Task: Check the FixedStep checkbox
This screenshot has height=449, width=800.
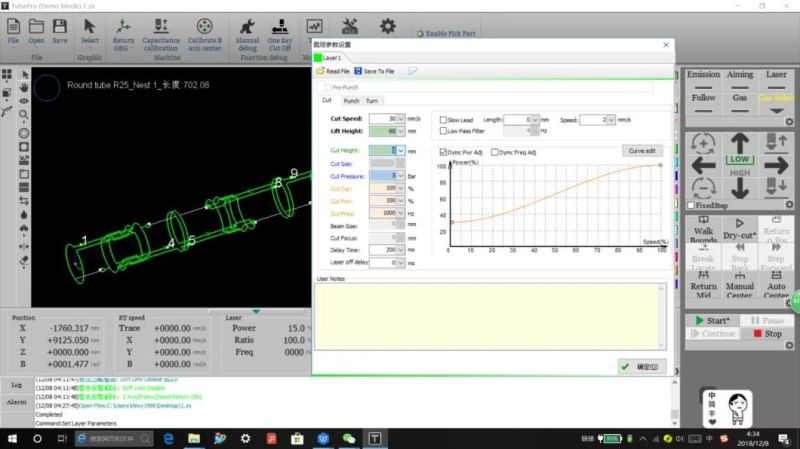Action: (x=691, y=205)
